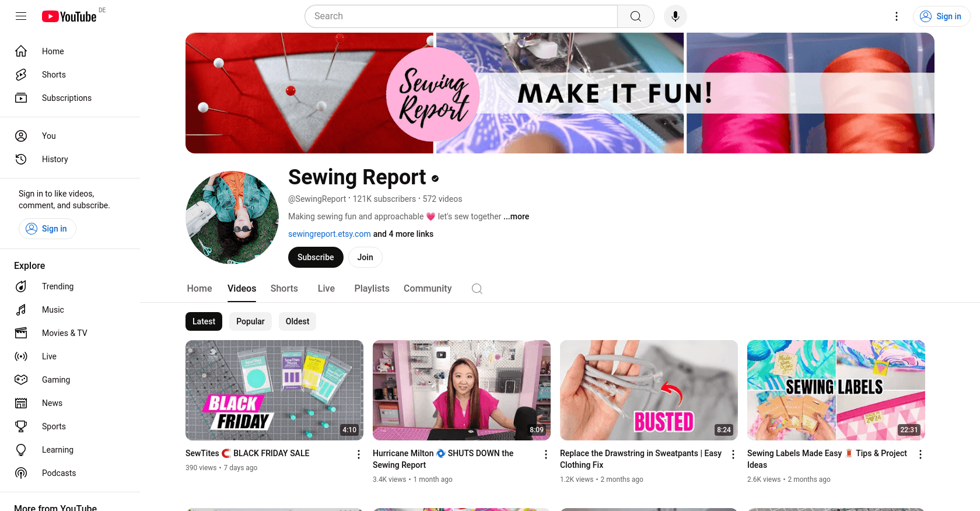Subscribe to Sewing Report channel

[316, 257]
